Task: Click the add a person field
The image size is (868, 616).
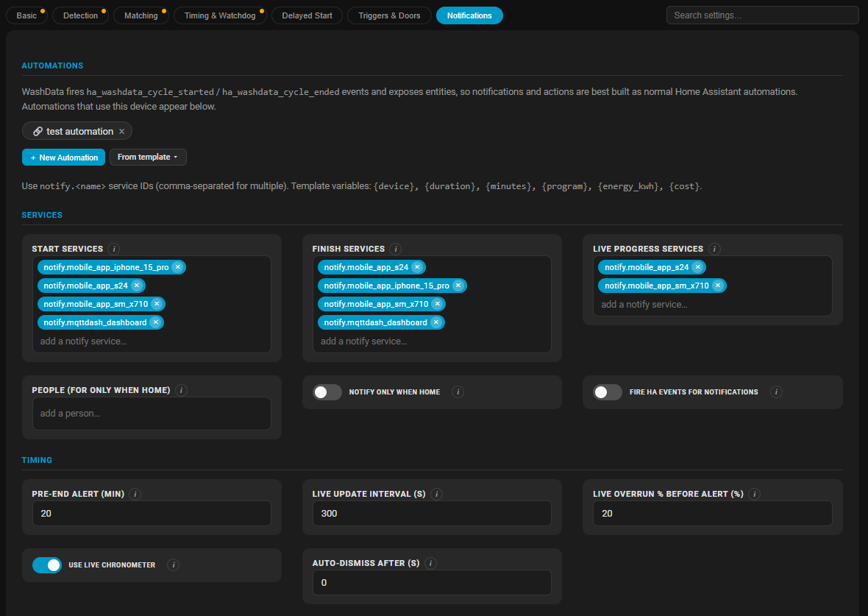Action: 152,414
